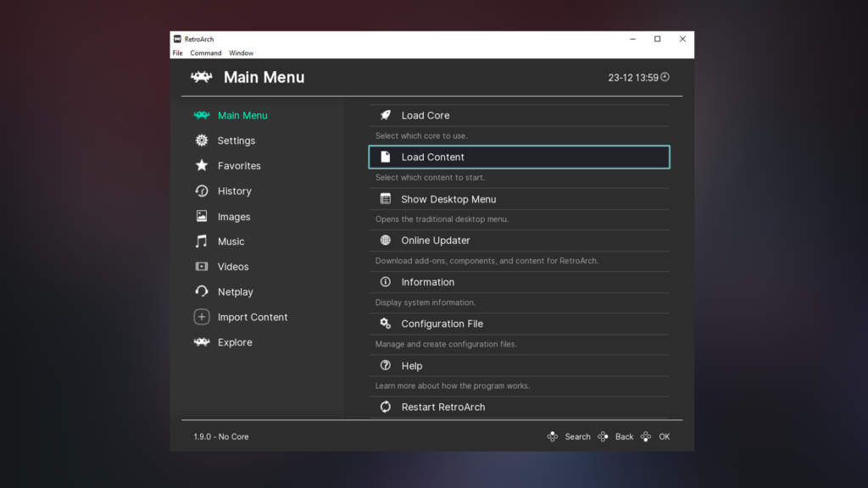Select Main Menu in the sidebar
868x488 pixels.
(242, 115)
